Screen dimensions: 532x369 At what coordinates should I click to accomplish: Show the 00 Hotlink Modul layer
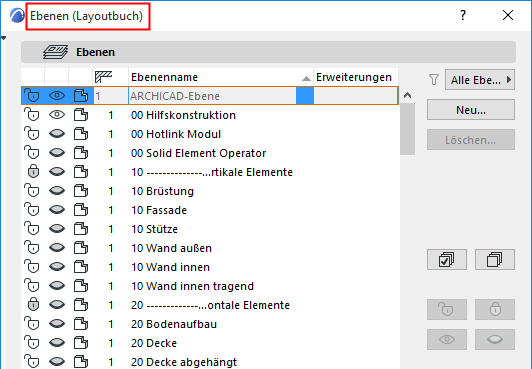[57, 134]
